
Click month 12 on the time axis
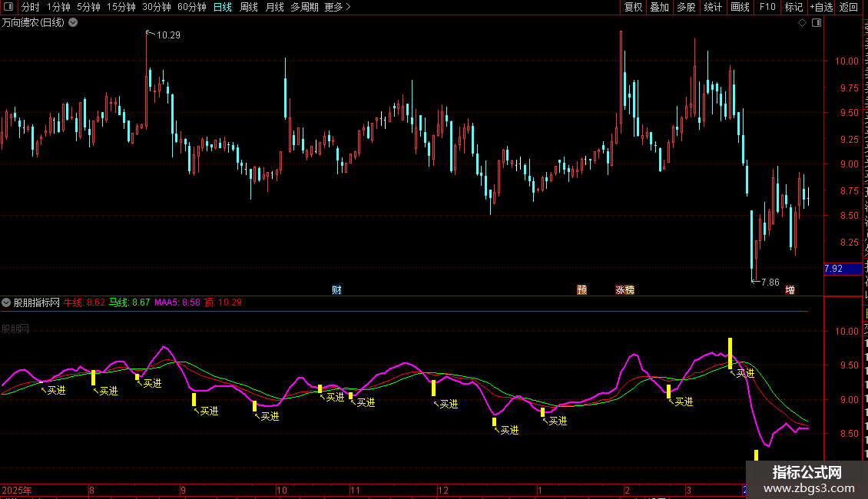[x=443, y=490]
